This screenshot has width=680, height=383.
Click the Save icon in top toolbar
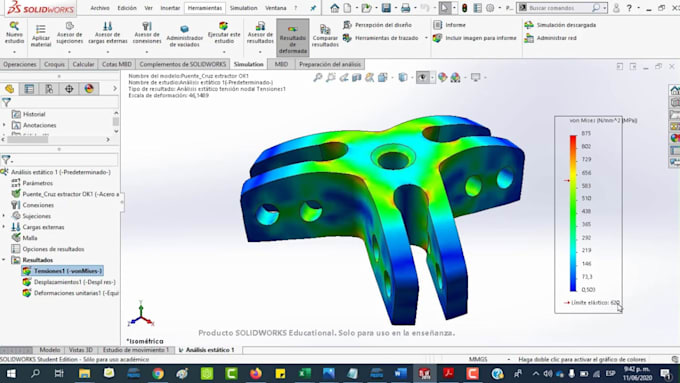point(386,8)
